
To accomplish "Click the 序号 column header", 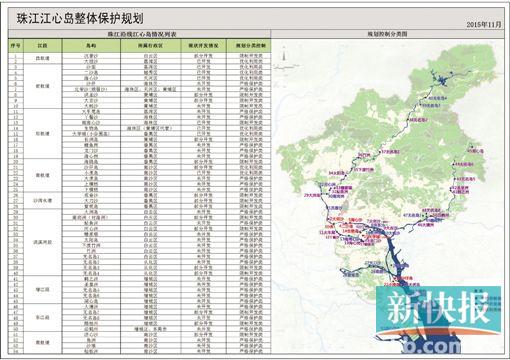I will pos(16,46).
